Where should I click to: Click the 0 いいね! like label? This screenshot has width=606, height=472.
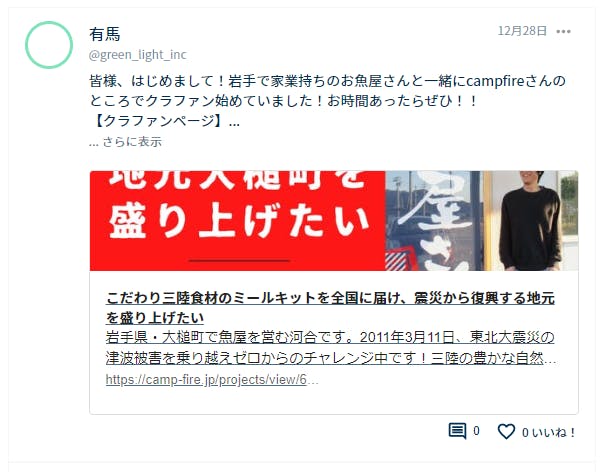[x=548, y=432]
